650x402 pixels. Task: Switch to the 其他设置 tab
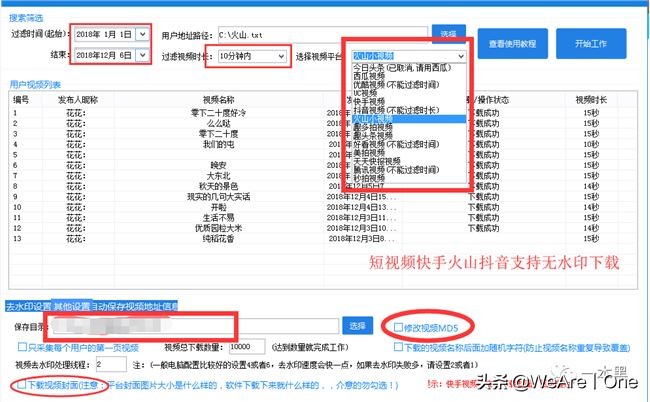point(71,306)
